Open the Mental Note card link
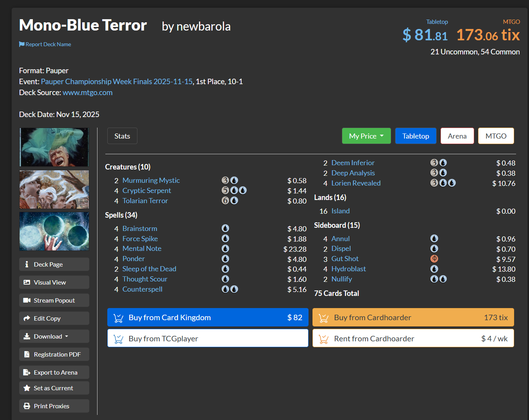 click(x=142, y=249)
